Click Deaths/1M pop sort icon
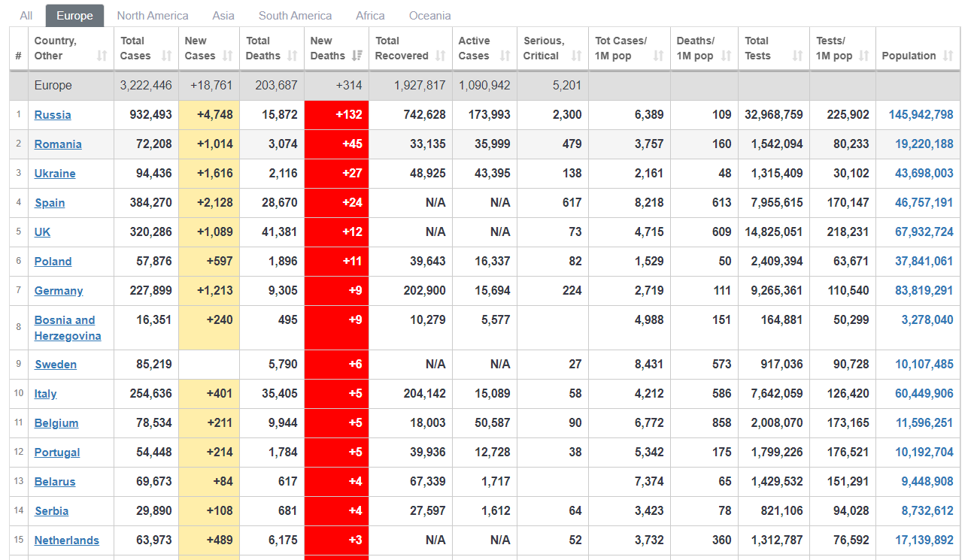977x560 pixels. [x=726, y=56]
